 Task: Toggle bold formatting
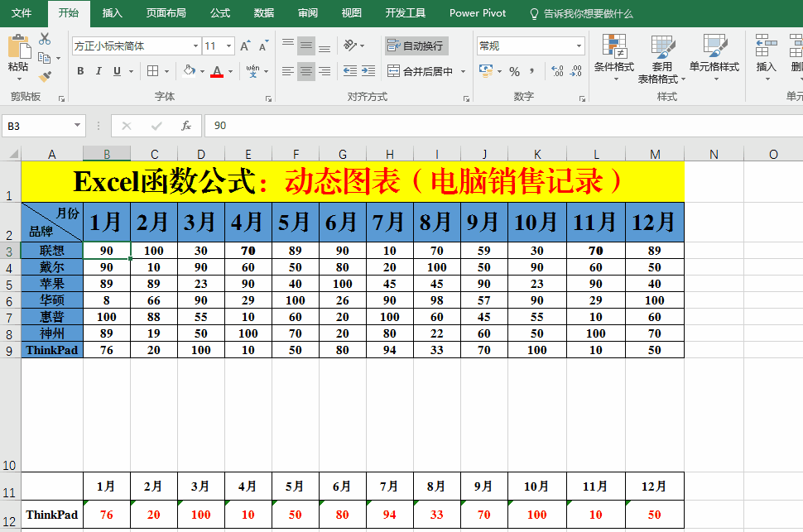pyautogui.click(x=80, y=71)
